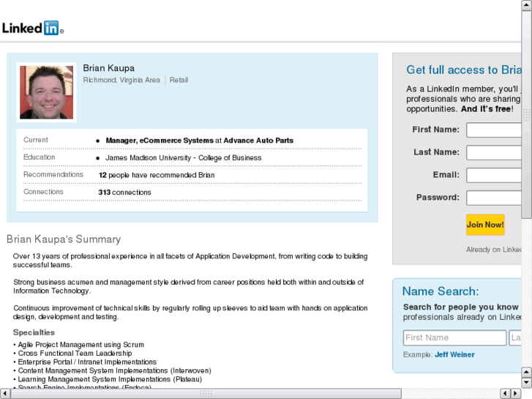Click Manager, eCommerce Systems at Advance Auto Parts

[200, 141]
